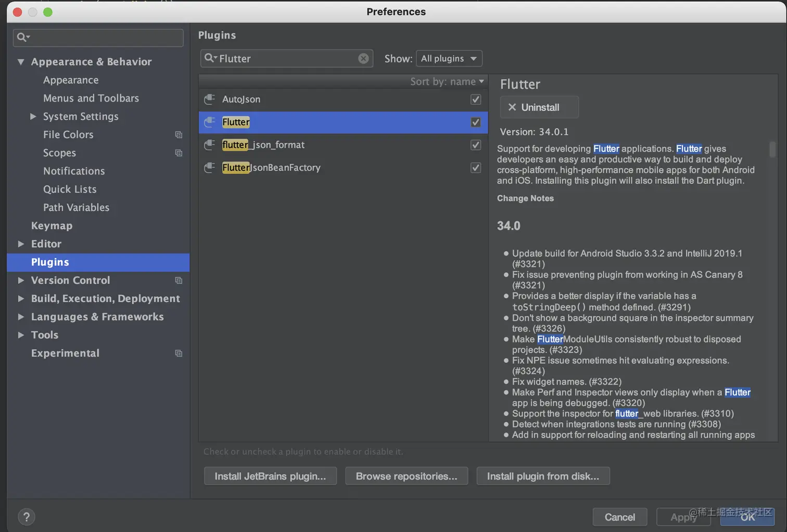Expand the System Settings tree node
Viewport: 787px width, 532px height.
33,117
